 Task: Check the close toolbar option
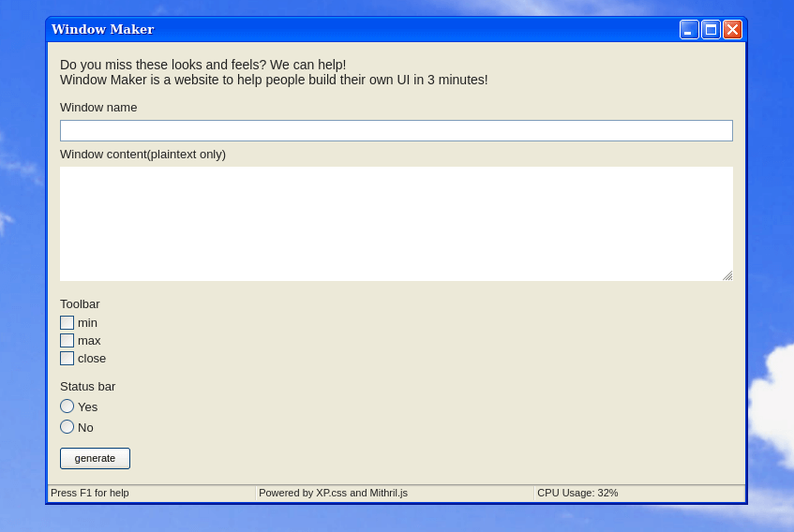67,358
